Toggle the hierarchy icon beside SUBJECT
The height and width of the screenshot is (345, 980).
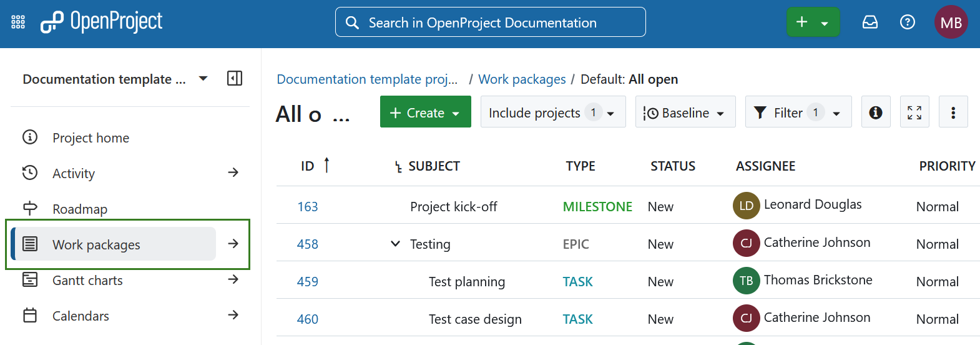[x=398, y=167]
